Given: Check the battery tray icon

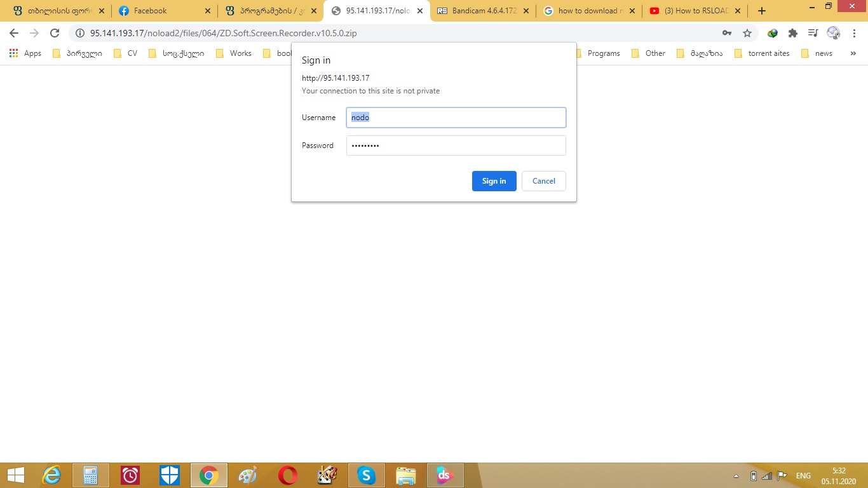Looking at the screenshot, I should 754,476.
